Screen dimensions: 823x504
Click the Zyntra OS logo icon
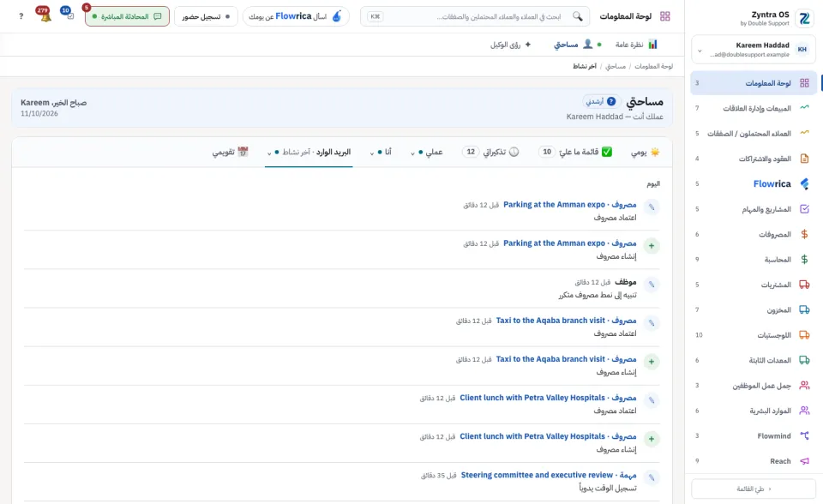pyautogui.click(x=804, y=18)
